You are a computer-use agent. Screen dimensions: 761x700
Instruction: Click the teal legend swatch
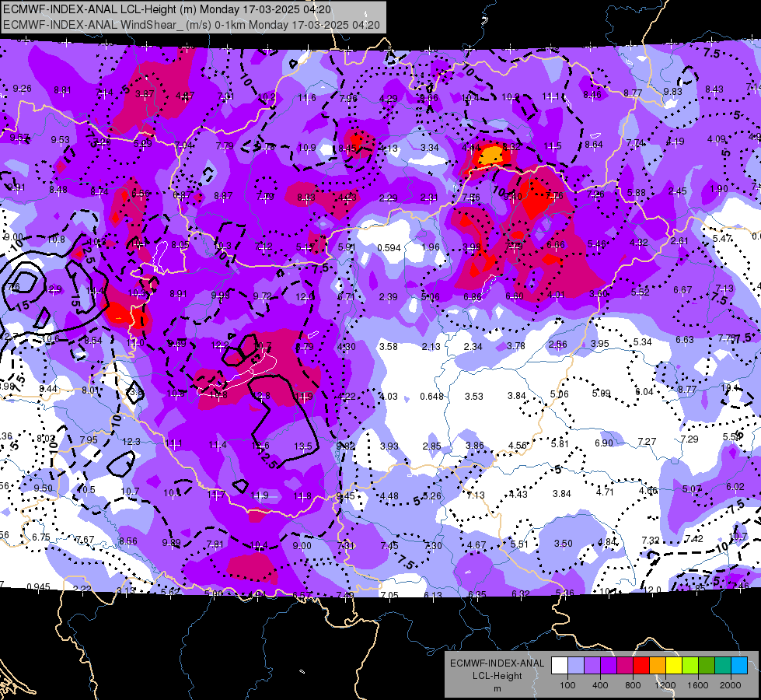click(723, 666)
